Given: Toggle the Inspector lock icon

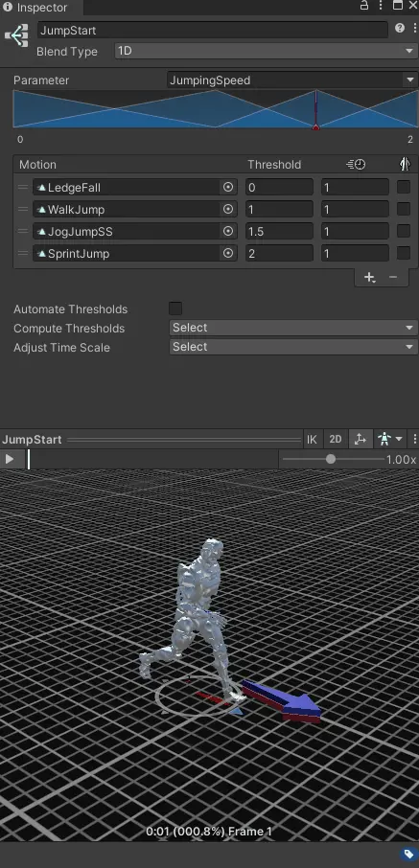Looking at the screenshot, I should click(364, 6).
